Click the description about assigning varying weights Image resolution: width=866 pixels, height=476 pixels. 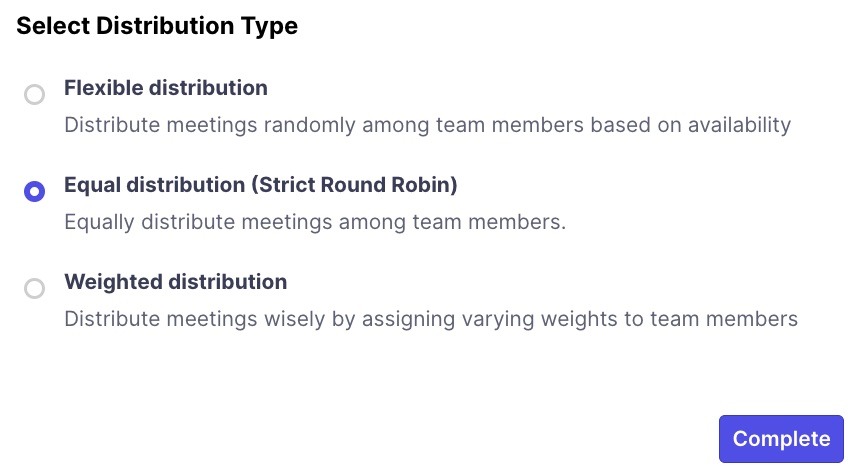430,319
